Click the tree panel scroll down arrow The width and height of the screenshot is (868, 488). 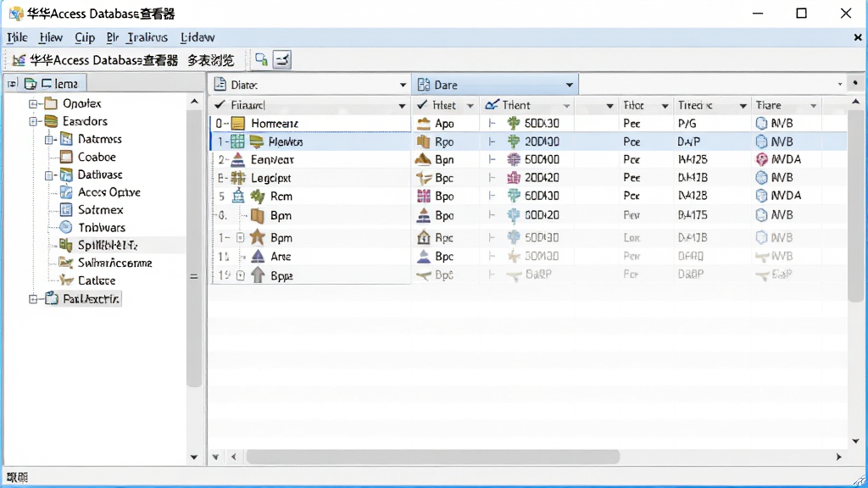pos(194,457)
